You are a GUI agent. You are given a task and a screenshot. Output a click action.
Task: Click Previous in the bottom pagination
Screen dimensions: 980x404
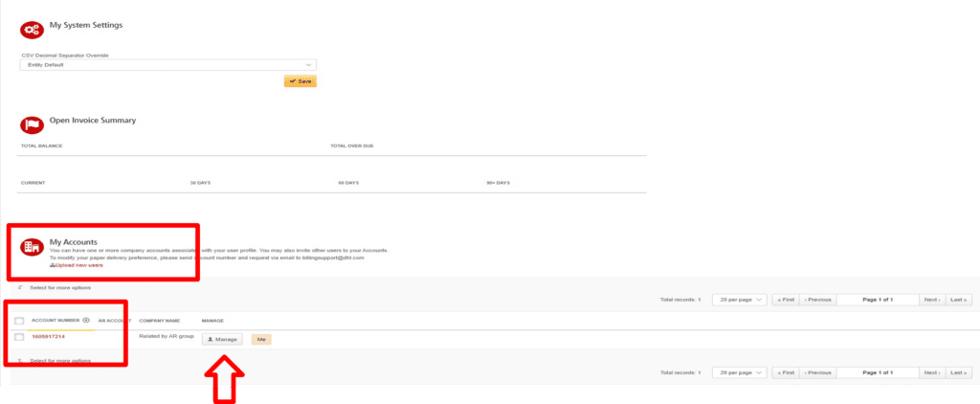(x=817, y=371)
